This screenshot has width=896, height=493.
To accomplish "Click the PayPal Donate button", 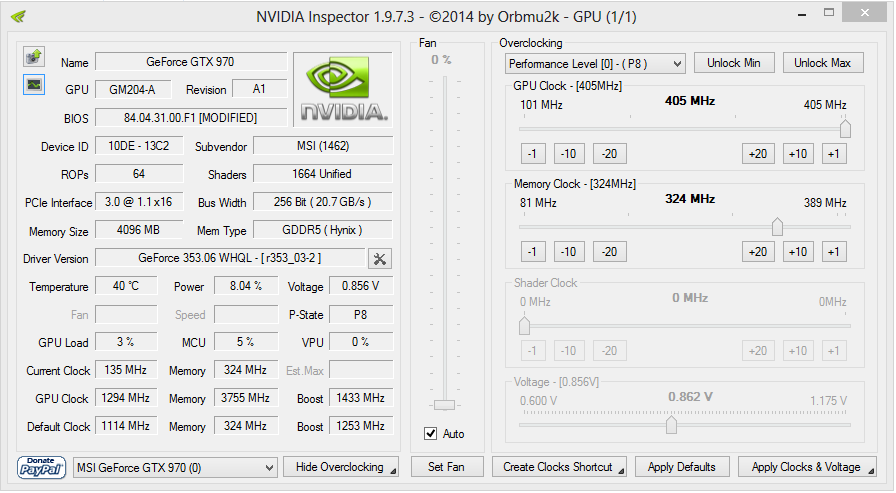I will click(41, 467).
